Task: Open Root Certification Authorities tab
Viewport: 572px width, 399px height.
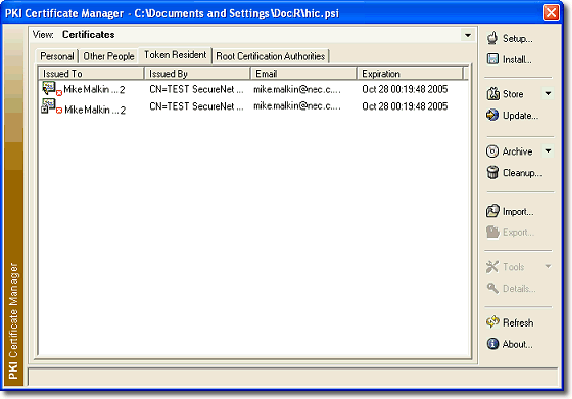Action: tap(271, 56)
